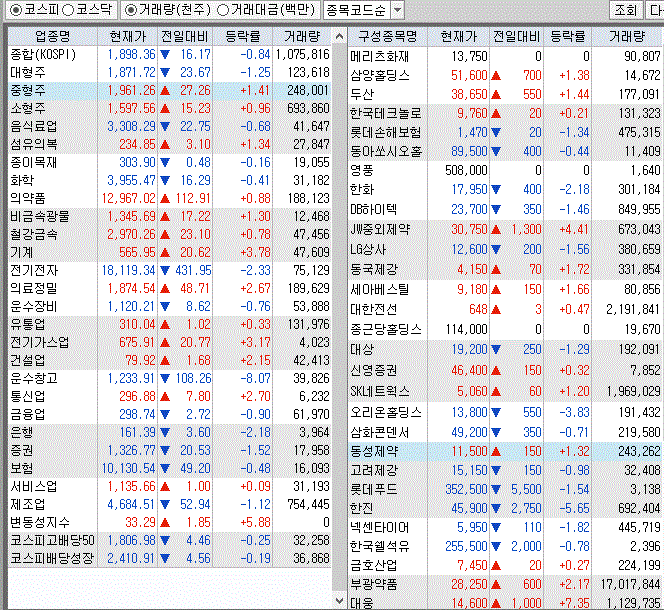Click stock 롯데푸드 in constituent list
Image resolution: width=664 pixels, height=610 pixels.
374,490
